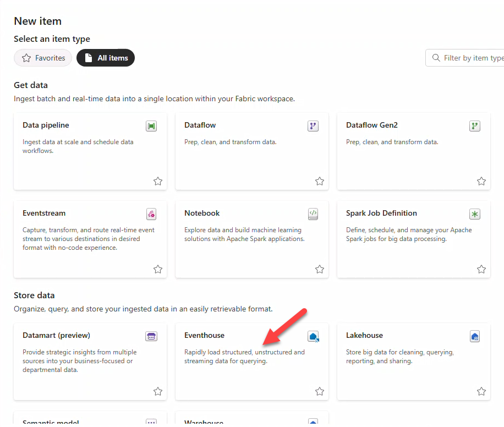
Task: Star the Lakehouse card as favorite
Action: click(x=481, y=391)
